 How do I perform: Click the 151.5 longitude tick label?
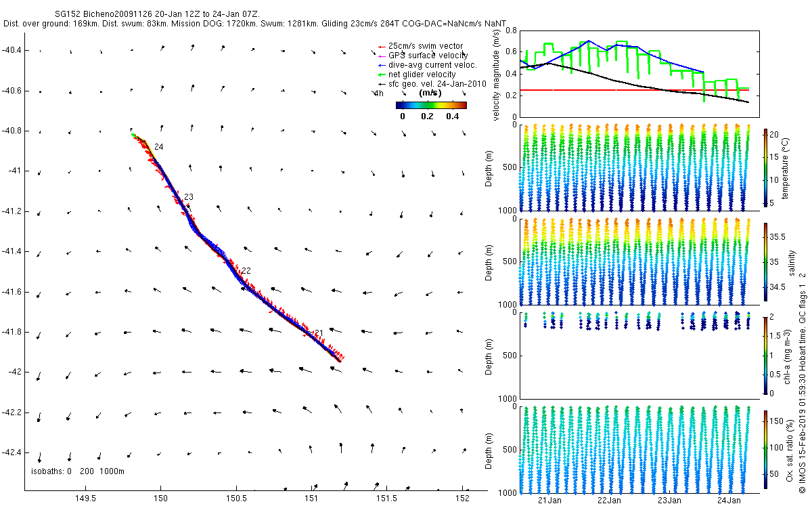(386, 499)
